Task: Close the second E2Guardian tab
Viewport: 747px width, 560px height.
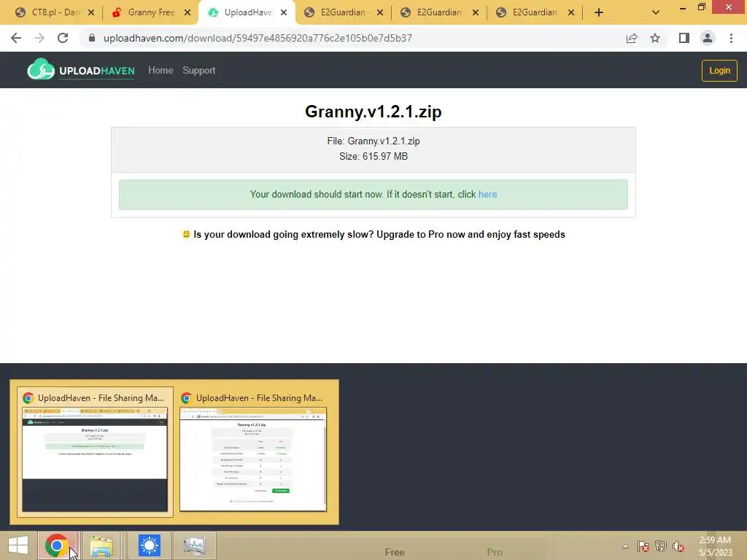Action: coord(476,13)
